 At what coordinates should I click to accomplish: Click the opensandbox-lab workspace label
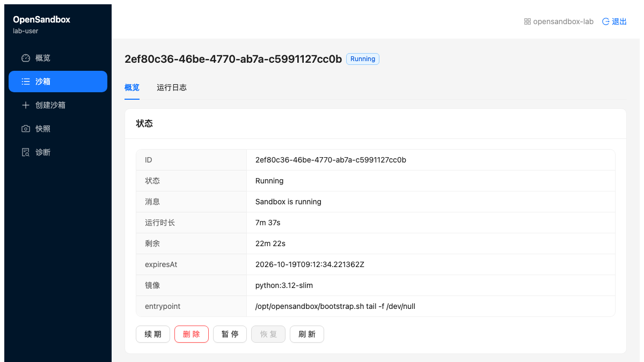[x=563, y=21]
